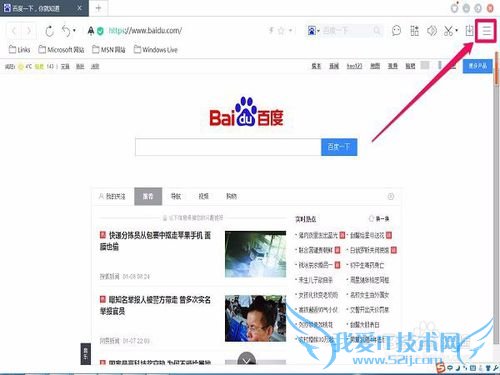Click the green security shield icon
This screenshot has height=375, width=500.
pos(100,31)
